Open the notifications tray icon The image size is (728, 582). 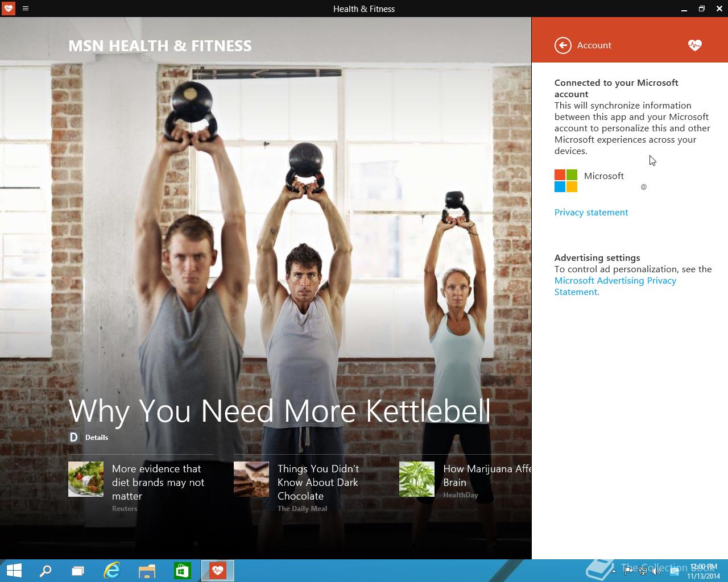tap(675, 571)
